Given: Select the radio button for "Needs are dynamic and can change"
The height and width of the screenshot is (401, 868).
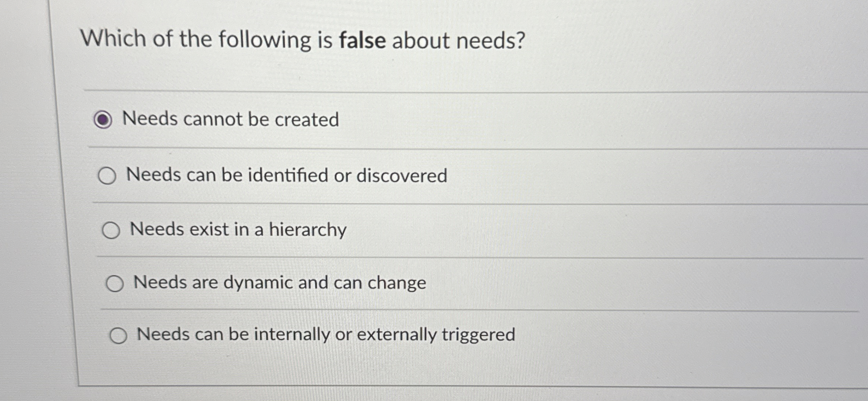Looking at the screenshot, I should [x=115, y=283].
